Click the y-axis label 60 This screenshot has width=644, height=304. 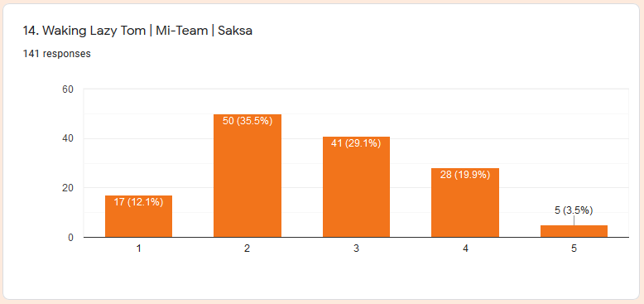pyautogui.click(x=69, y=89)
